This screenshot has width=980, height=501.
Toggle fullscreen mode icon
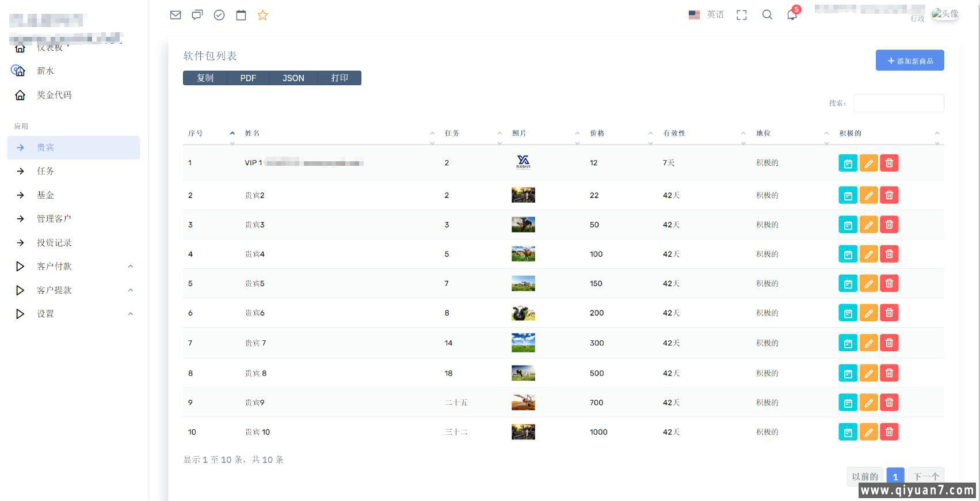pos(742,15)
